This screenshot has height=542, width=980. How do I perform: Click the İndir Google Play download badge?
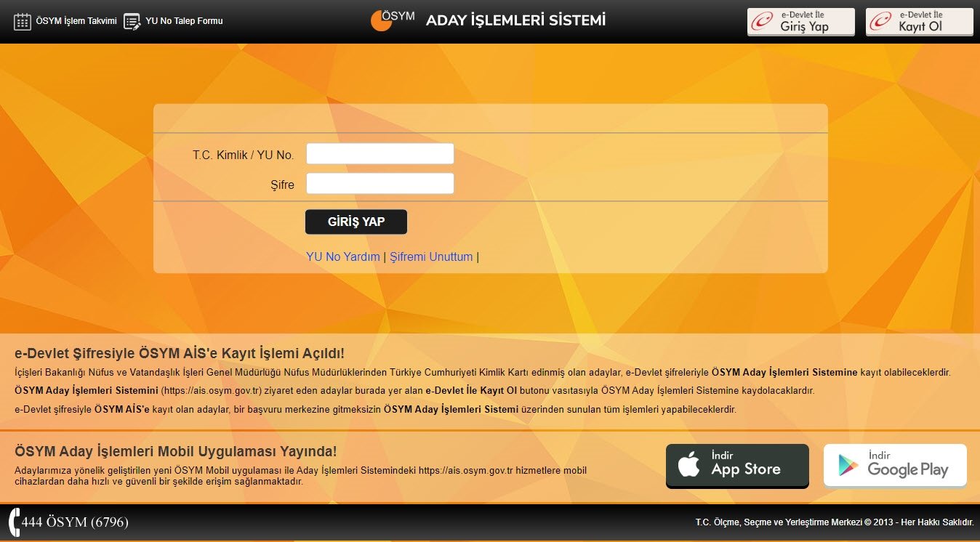[895, 466]
